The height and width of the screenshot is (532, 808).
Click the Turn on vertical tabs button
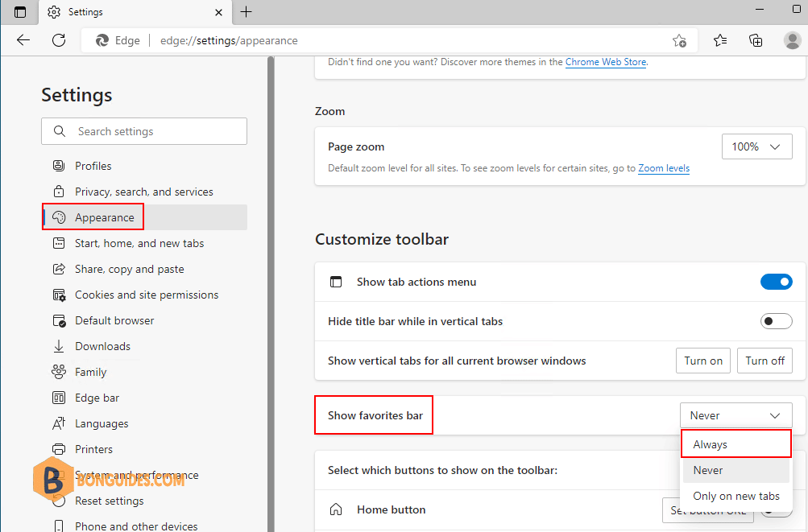(702, 361)
